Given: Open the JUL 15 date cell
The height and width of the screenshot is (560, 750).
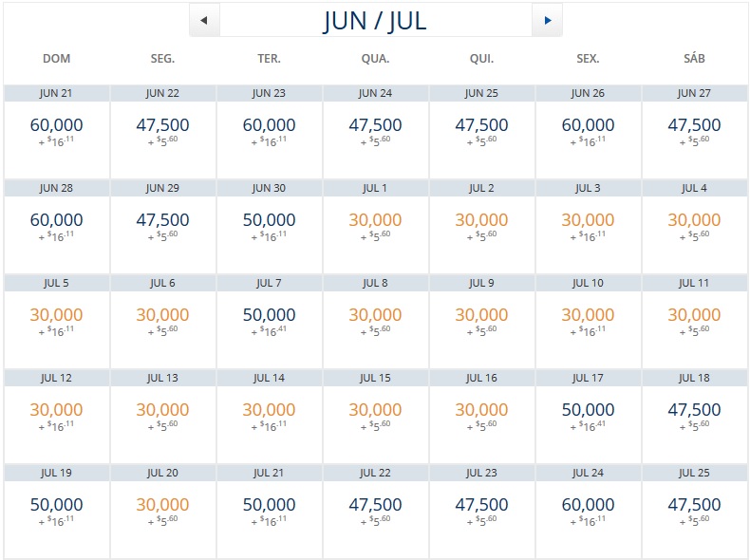Looking at the screenshot, I should (x=376, y=417).
